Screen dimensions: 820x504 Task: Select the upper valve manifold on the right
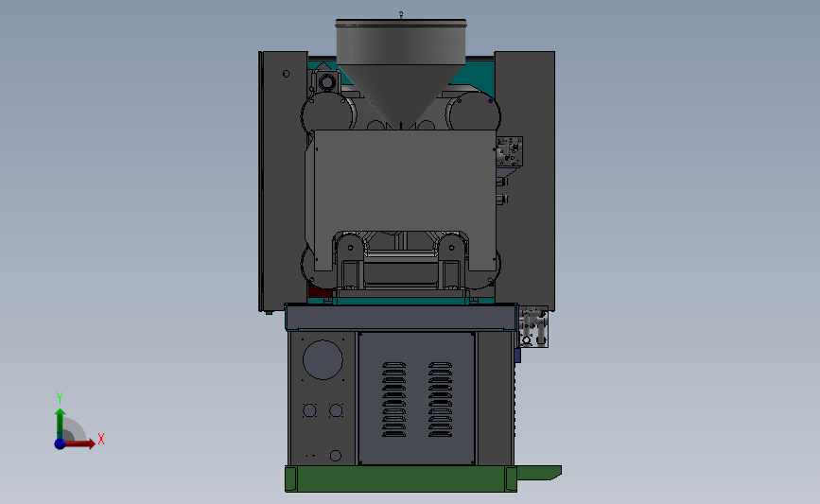[x=510, y=150]
